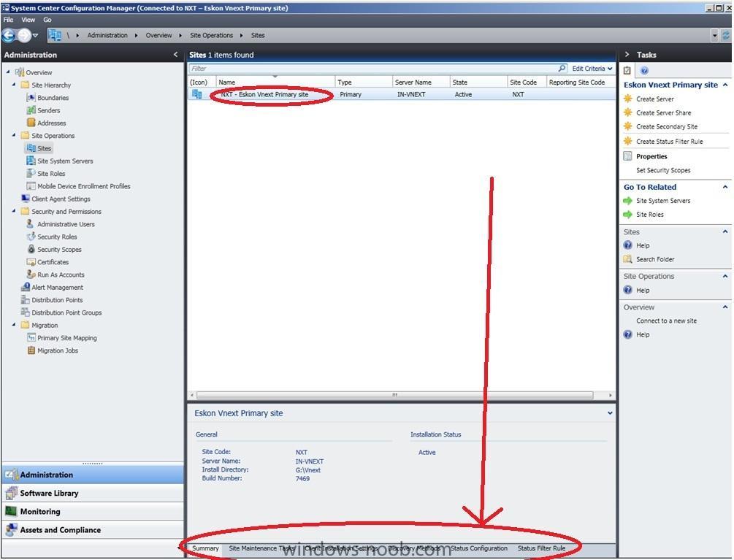
Task: Go to related Site System Servers
Action: [663, 201]
